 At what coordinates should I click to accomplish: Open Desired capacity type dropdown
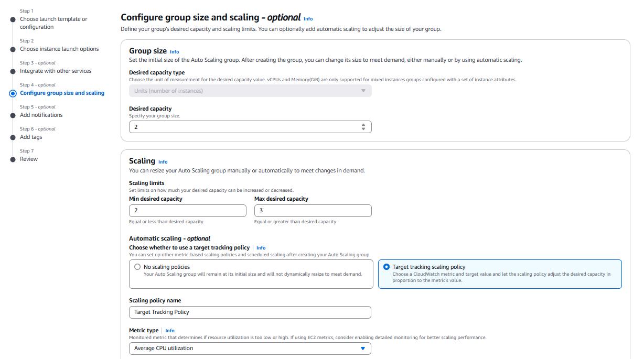click(x=250, y=91)
